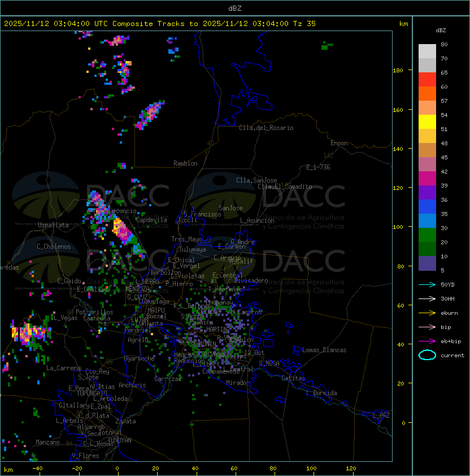Click the Anchoris place label
This screenshot has width=470, height=476.
132,385
